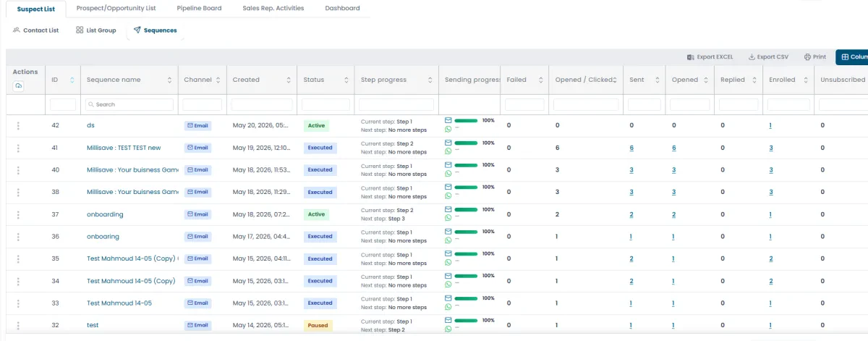
Task: Open the kebab menu for sequence 42
Action: tap(18, 125)
